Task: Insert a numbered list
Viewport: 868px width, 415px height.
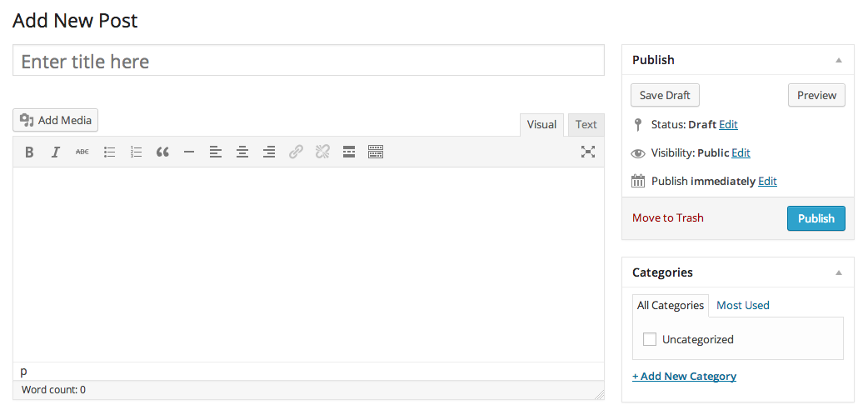Action: point(136,152)
